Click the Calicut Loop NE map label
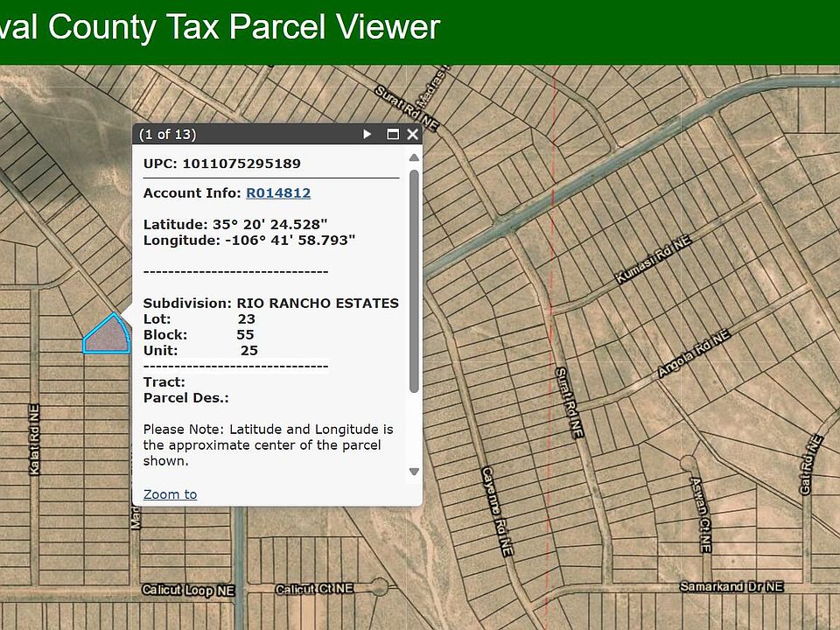This screenshot has width=840, height=630. (189, 591)
